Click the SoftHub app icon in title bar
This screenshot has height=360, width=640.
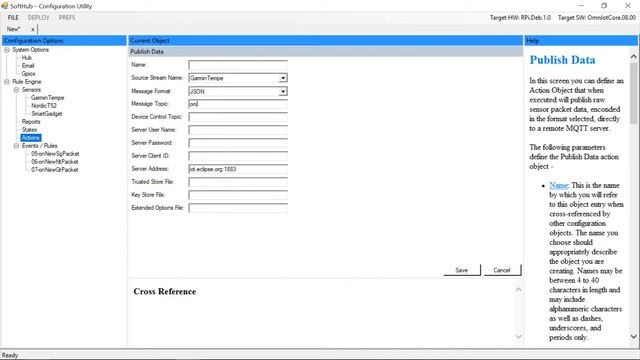[x=4, y=6]
